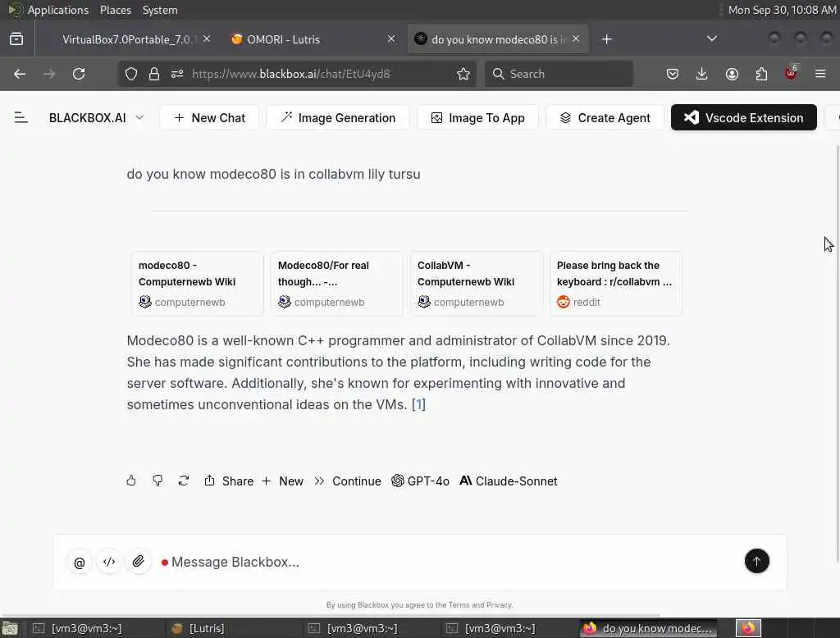Open the System menu
Viewport: 840px width, 638px height.
[160, 10]
